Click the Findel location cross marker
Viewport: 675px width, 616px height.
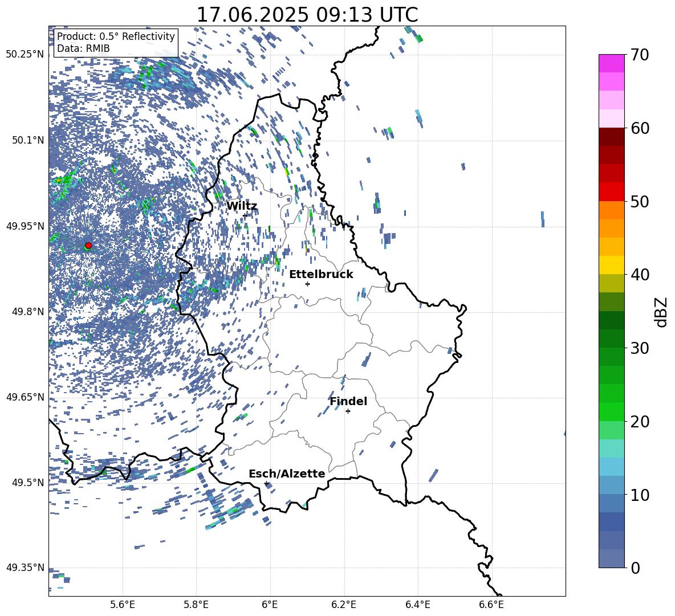(348, 411)
